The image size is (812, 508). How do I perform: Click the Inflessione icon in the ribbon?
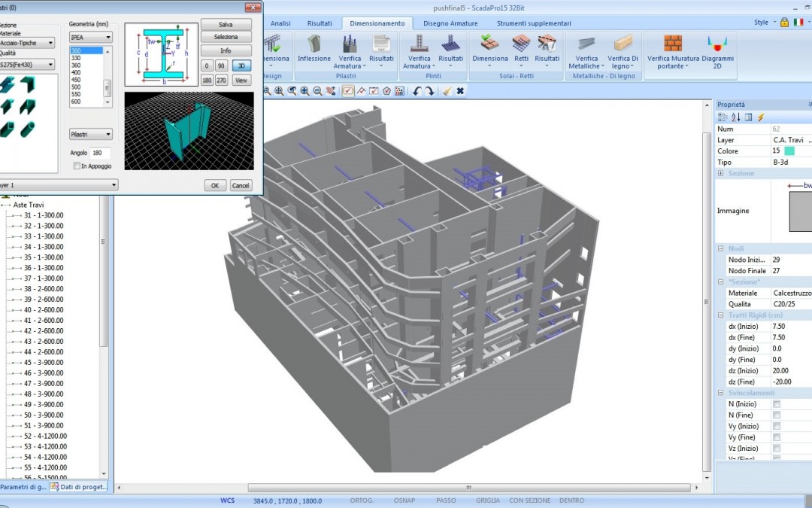[314, 53]
